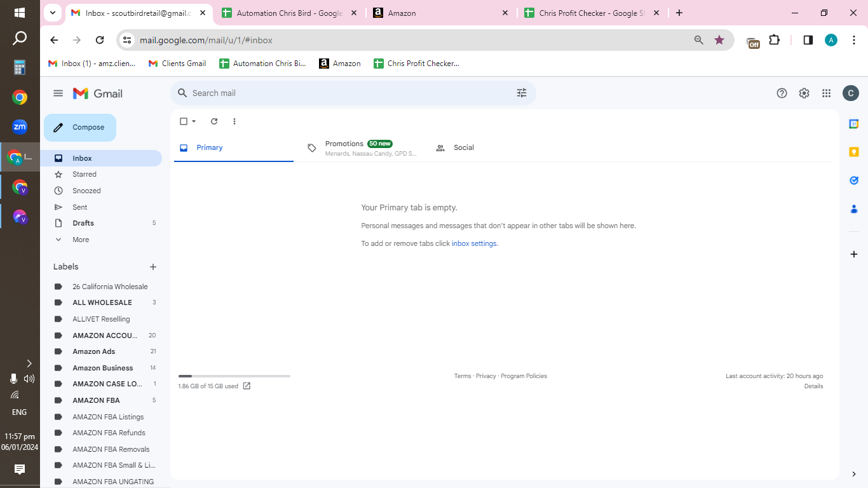The height and width of the screenshot is (488, 868).
Task: Open the ALL WHOLESALE label
Action: click(101, 302)
